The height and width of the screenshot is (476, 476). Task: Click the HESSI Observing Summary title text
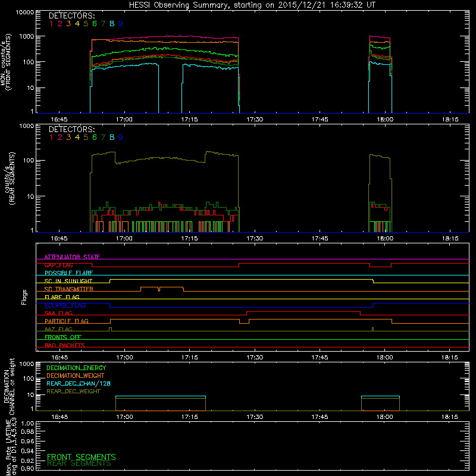(x=252, y=5)
